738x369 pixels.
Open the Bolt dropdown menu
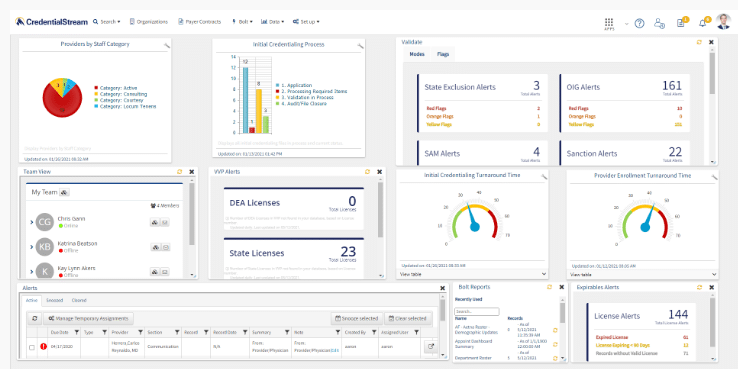[x=242, y=22]
